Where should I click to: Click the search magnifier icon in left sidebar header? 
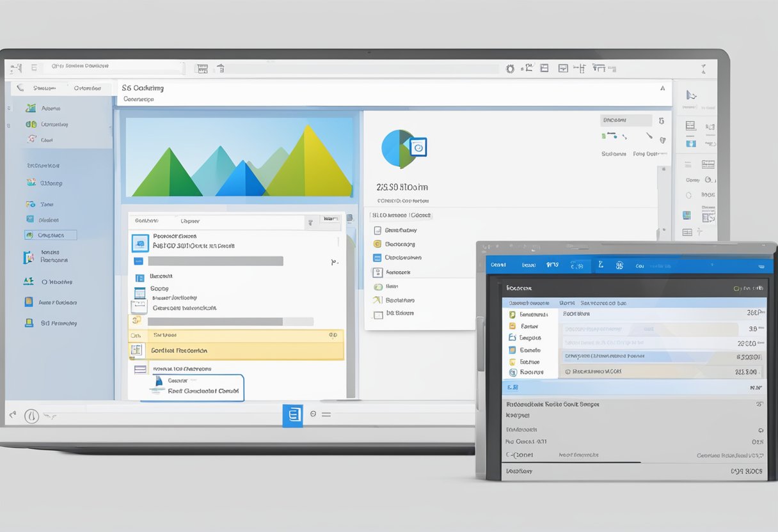point(20,88)
